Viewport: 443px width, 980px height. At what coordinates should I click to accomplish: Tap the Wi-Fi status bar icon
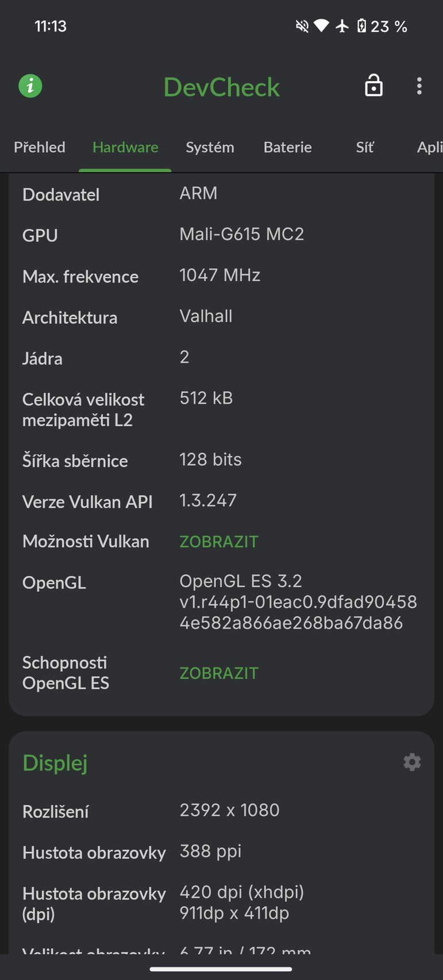click(x=322, y=26)
